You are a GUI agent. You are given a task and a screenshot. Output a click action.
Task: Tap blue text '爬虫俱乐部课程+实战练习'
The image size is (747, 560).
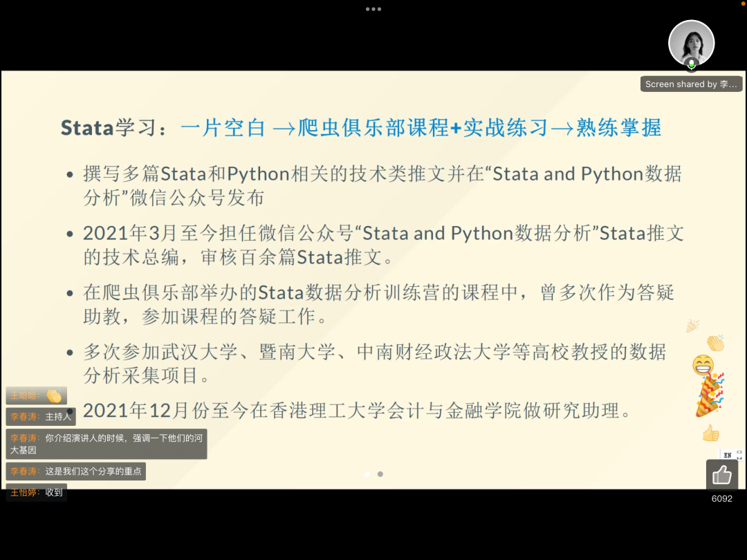pyautogui.click(x=423, y=128)
